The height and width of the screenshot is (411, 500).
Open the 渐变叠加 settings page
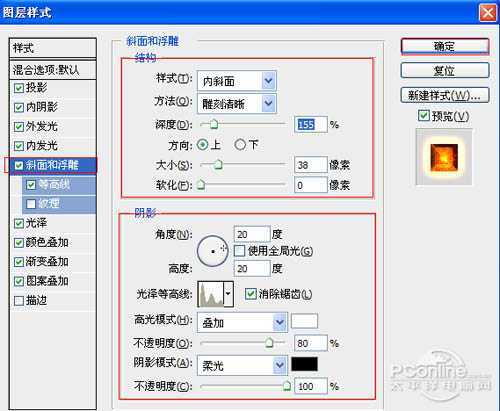click(x=47, y=262)
